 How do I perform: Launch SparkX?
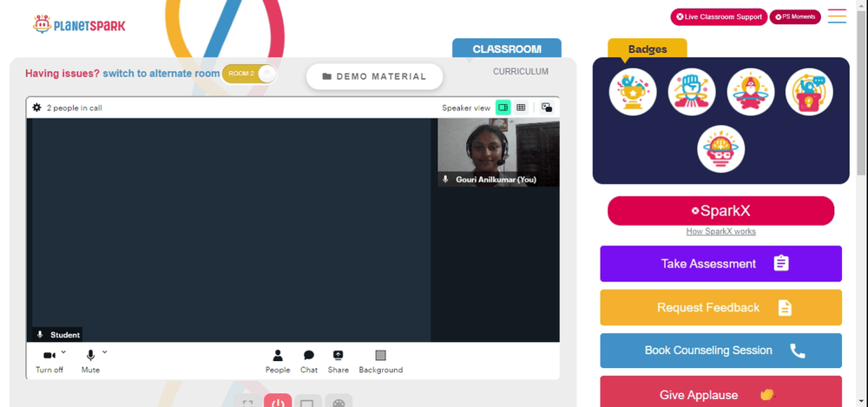pos(720,210)
